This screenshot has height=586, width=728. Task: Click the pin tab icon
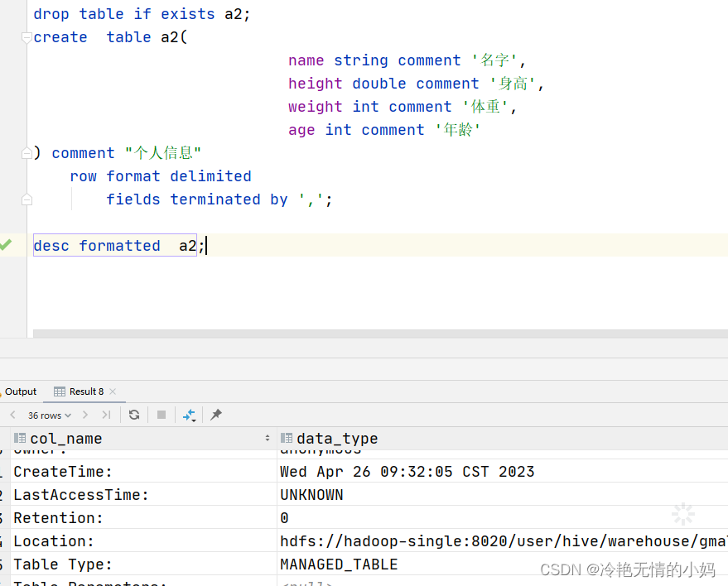(216, 415)
